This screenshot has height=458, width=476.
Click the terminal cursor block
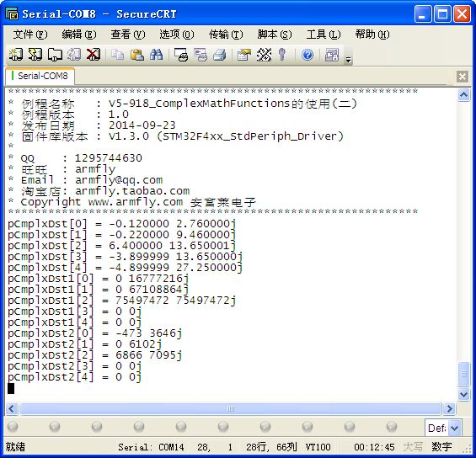[x=11, y=388]
